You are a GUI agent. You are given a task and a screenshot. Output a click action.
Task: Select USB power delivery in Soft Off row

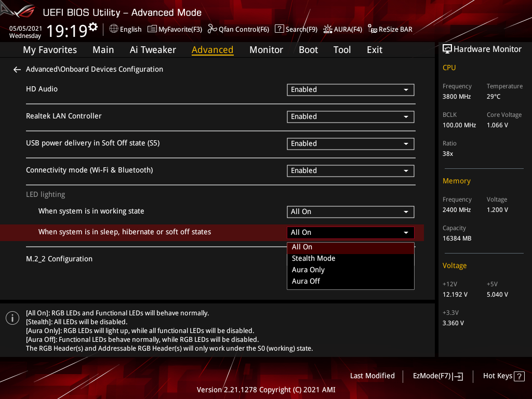tap(92, 143)
